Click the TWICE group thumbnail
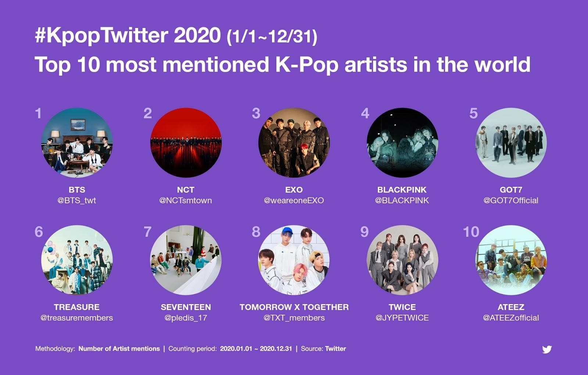Screen dimensions: 588x375 click(402, 260)
